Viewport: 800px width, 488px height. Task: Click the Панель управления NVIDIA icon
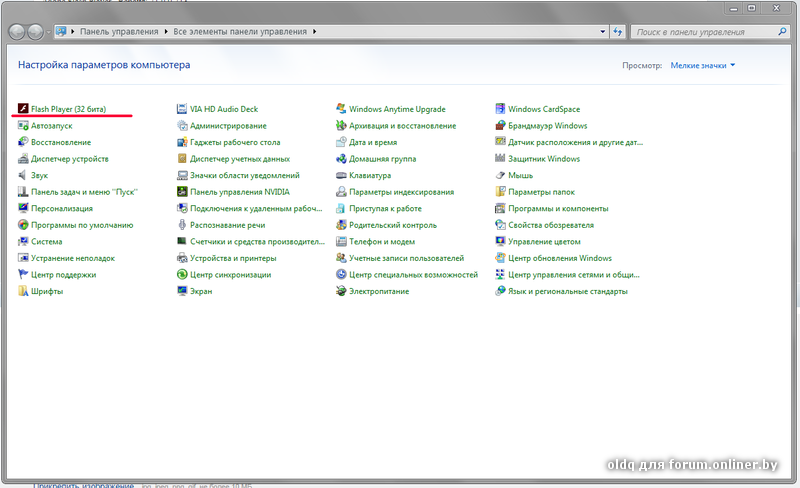pyautogui.click(x=182, y=192)
